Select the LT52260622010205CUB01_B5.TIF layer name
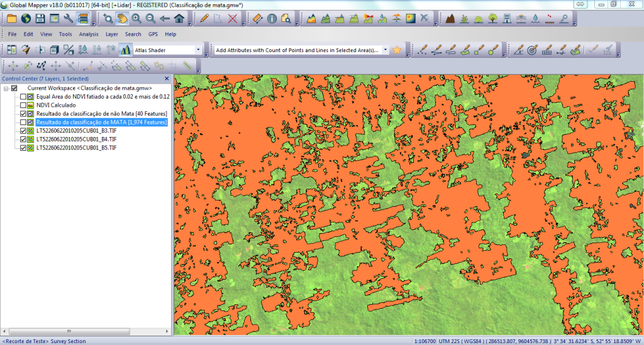Image resolution: width=644 pixels, height=345 pixels. tap(76, 148)
